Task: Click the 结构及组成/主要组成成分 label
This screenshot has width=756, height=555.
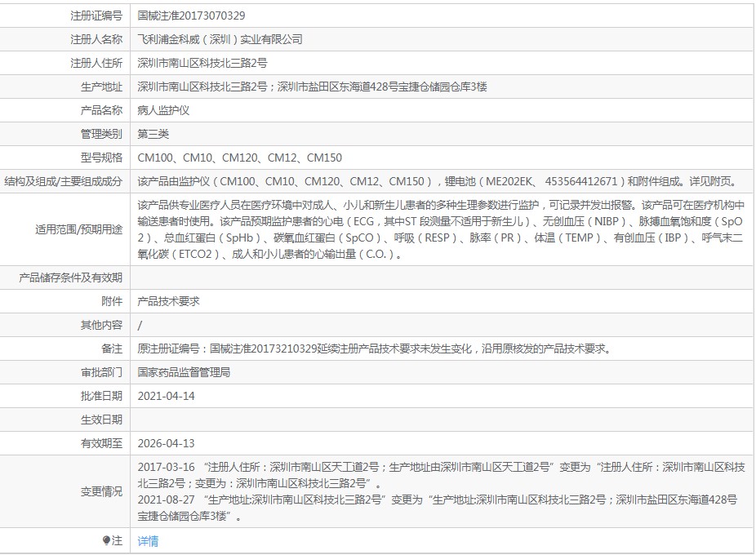Action: [x=63, y=181]
